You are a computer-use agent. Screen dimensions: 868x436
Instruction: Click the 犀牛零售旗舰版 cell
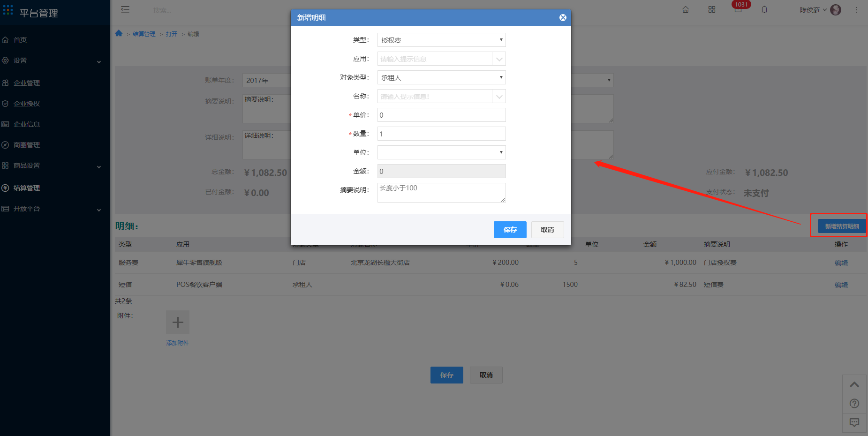pos(199,263)
